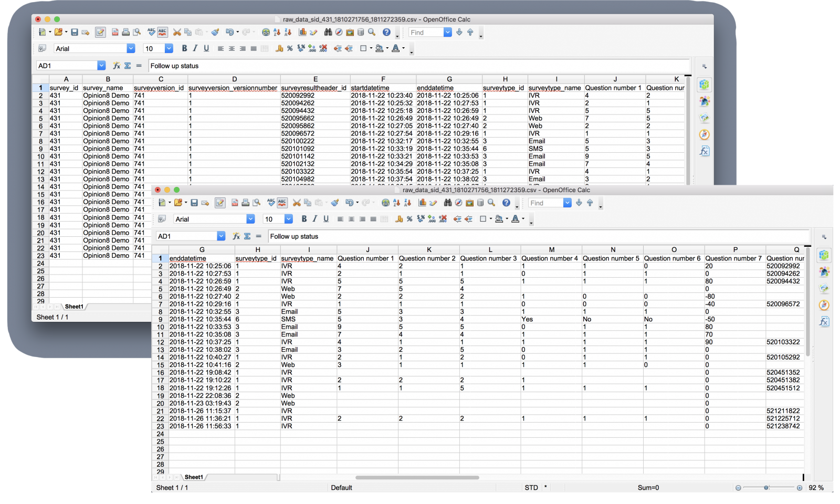Cut selection in front window
840x504 pixels.
pyautogui.click(x=297, y=203)
